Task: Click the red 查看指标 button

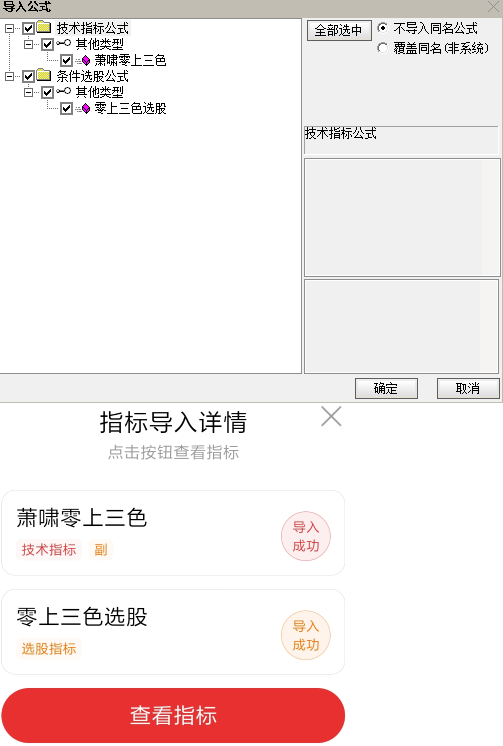Action: tap(173, 715)
